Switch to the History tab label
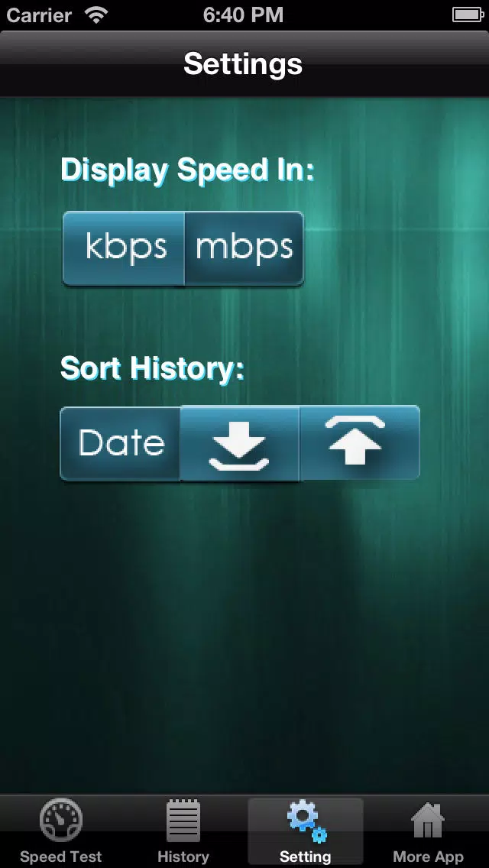This screenshot has height=868, width=489. point(183,857)
